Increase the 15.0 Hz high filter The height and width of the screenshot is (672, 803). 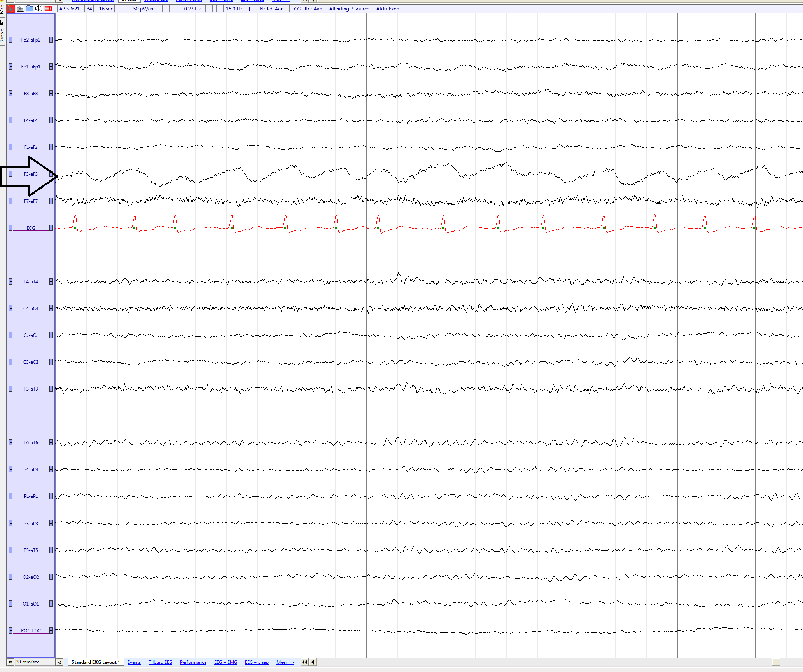[250, 9]
